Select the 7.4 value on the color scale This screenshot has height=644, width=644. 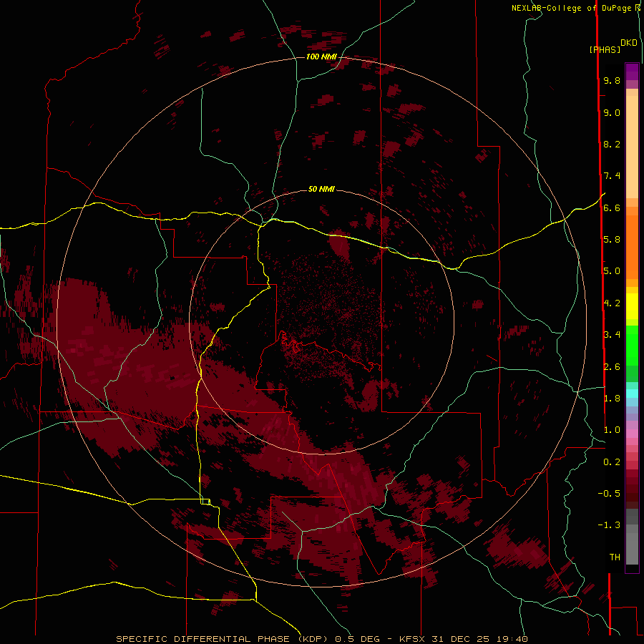tap(612, 176)
